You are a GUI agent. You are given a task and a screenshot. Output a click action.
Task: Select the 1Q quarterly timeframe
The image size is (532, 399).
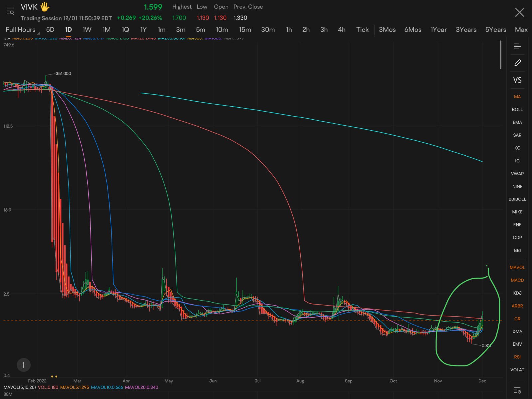125,30
